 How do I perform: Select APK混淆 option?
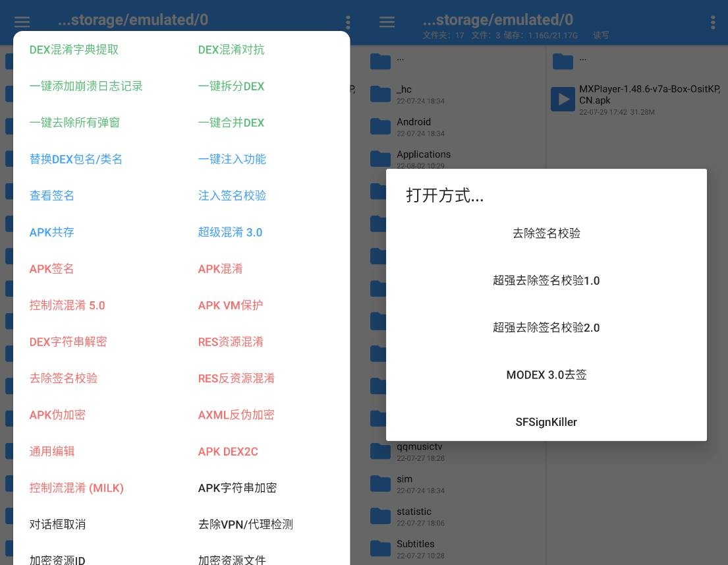[221, 269]
